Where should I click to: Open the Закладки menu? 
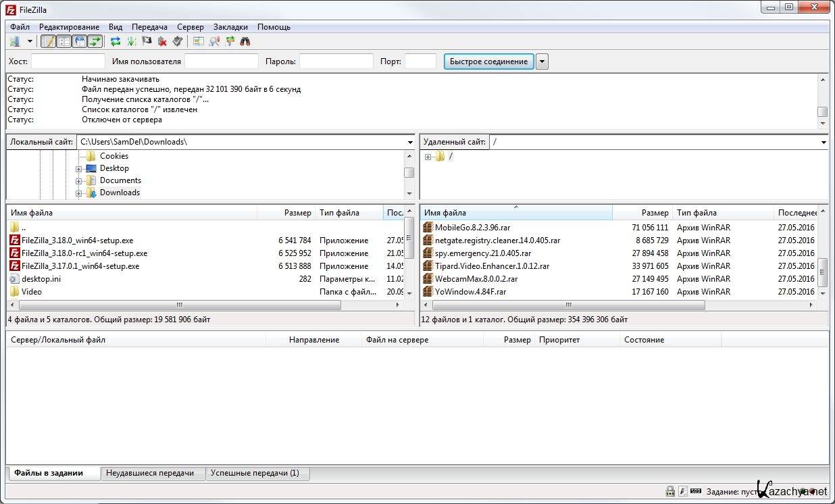coord(230,27)
